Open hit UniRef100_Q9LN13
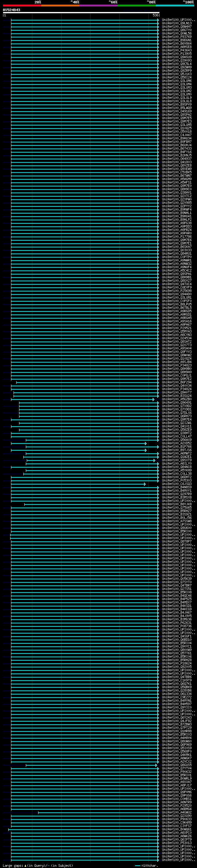 coord(176,23)
